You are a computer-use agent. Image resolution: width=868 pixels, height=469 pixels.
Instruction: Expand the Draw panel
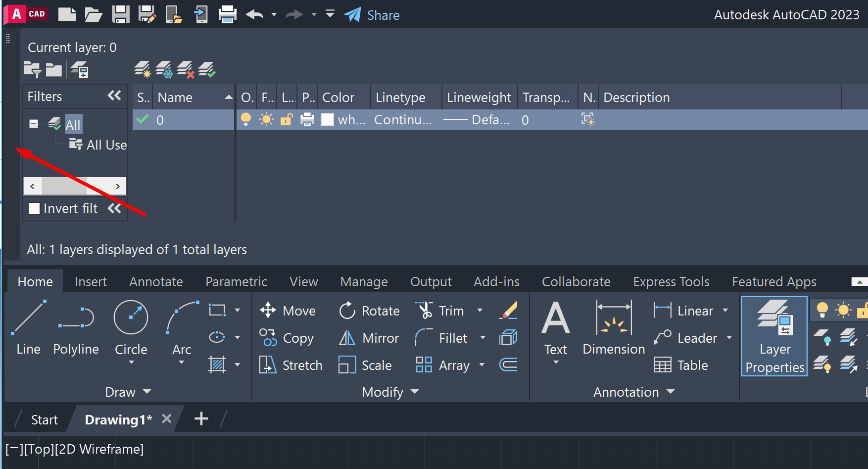[x=128, y=392]
